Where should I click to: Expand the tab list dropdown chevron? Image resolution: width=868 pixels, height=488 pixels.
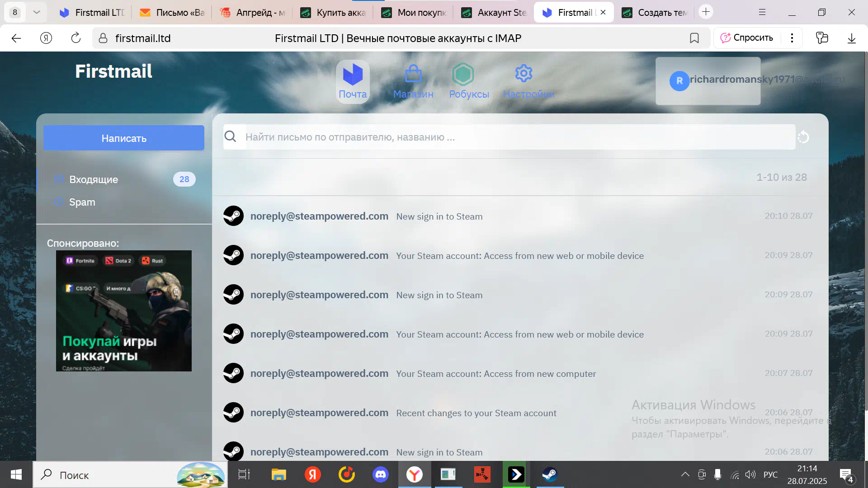(x=37, y=12)
